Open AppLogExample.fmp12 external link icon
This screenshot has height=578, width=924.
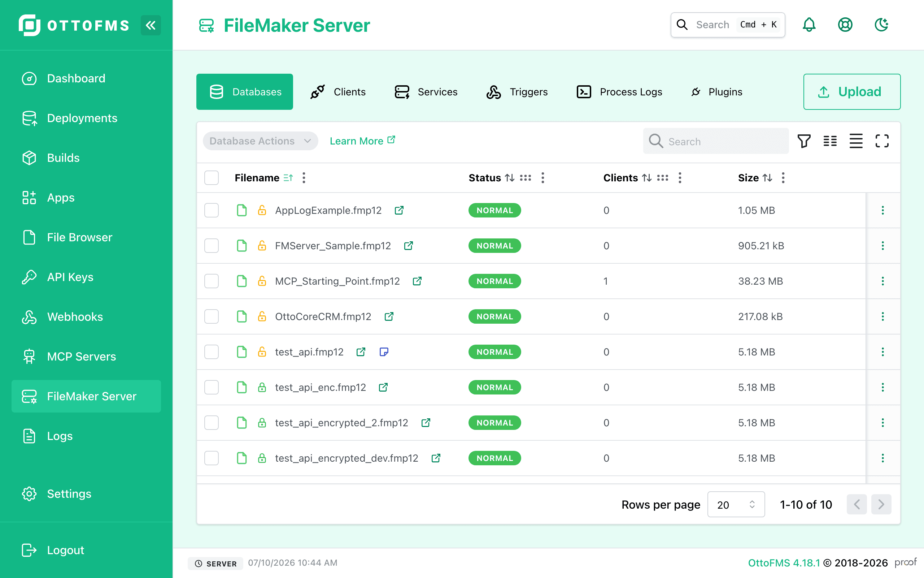click(399, 210)
